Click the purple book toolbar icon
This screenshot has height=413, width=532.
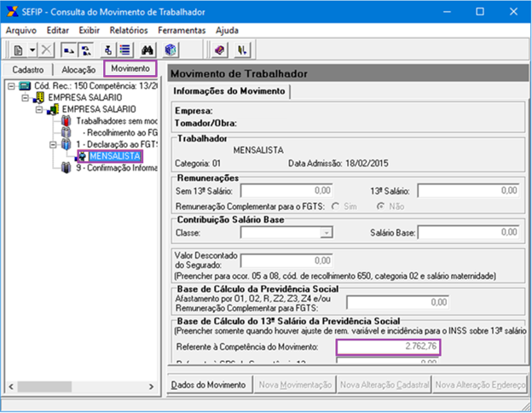point(220,50)
